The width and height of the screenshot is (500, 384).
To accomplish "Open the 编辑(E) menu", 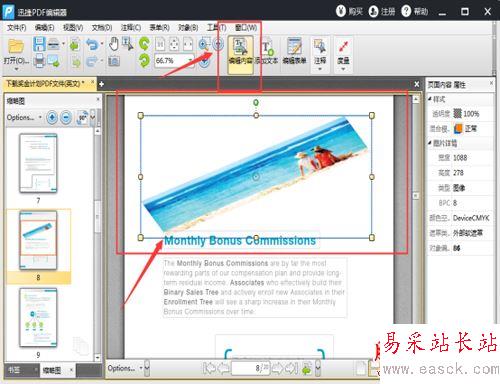I will [x=44, y=28].
